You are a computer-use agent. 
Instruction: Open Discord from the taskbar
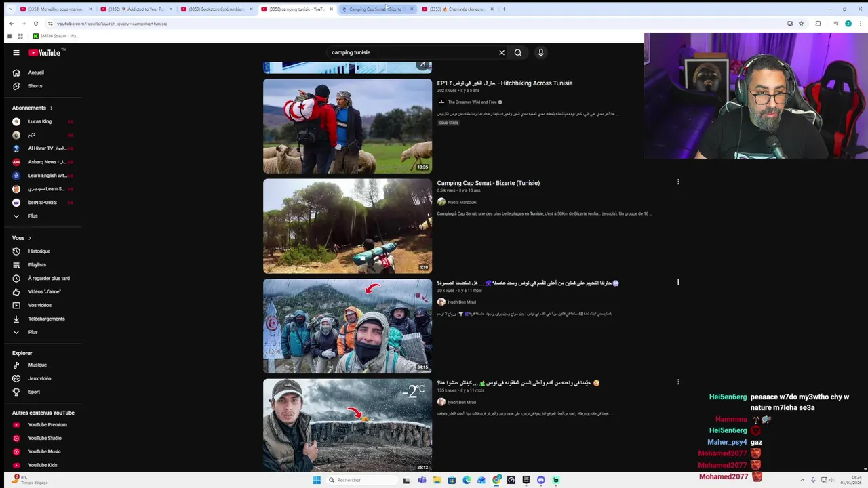coord(540,480)
